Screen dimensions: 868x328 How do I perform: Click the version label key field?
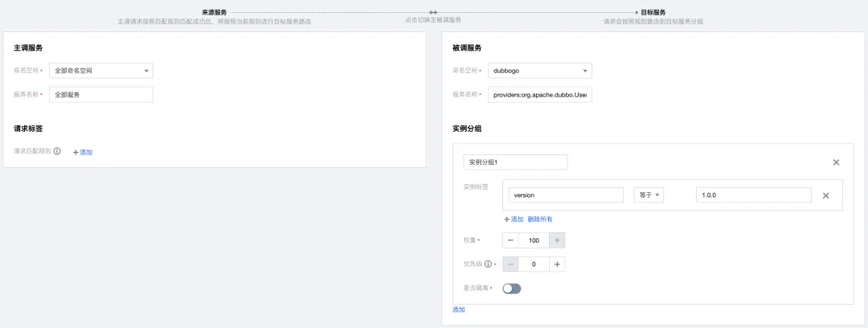pos(566,195)
